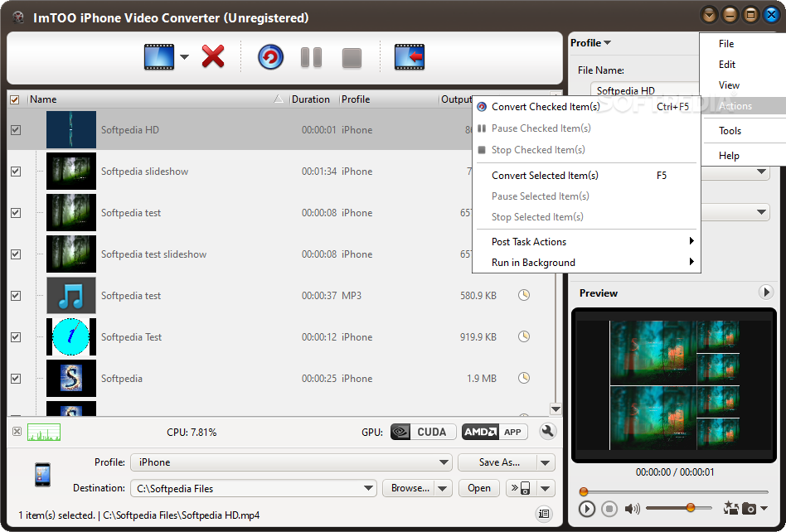Click the log list icon in the status bar
The height and width of the screenshot is (532, 786).
pyautogui.click(x=543, y=514)
